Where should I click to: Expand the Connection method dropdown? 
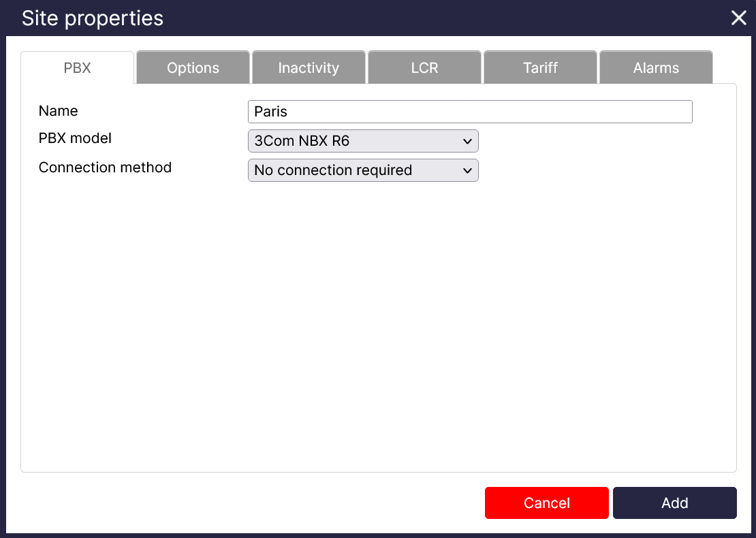pyautogui.click(x=363, y=170)
